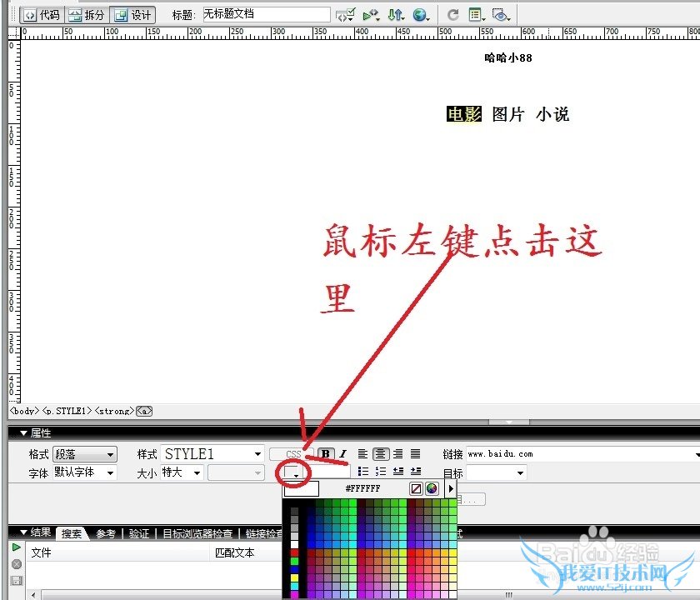Image resolution: width=700 pixels, height=600 pixels.
Task: Click the CSS button
Action: pyautogui.click(x=292, y=454)
